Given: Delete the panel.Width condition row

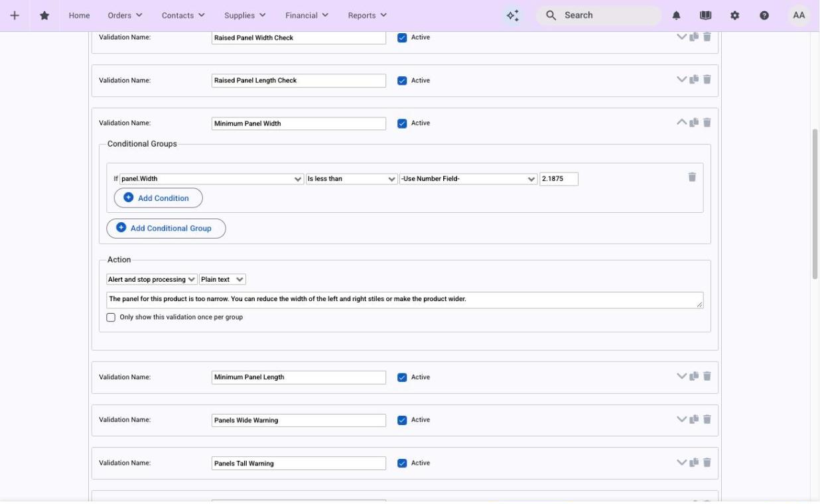Looking at the screenshot, I should click(692, 177).
